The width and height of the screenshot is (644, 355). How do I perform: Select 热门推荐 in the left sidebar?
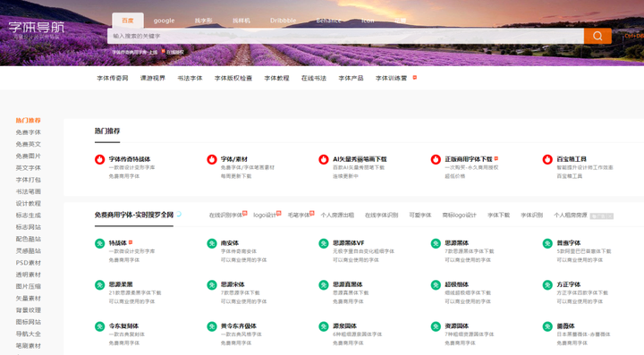[x=29, y=120]
